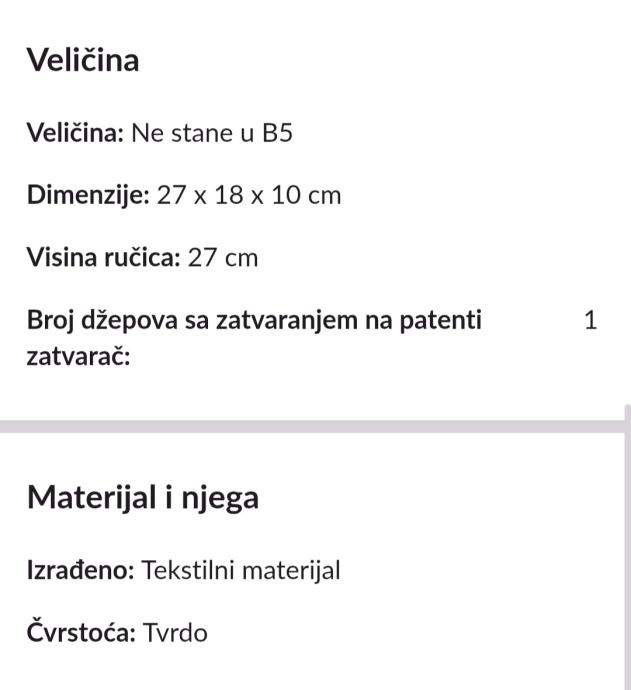Viewport: 631px width, 690px height.
Task: Click the 'Broj džepova sa zatvaranjem' label
Action: click(254, 321)
